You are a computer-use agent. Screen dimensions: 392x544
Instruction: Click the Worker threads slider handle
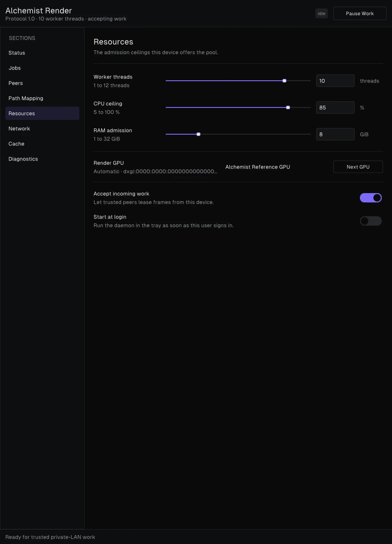(284, 81)
